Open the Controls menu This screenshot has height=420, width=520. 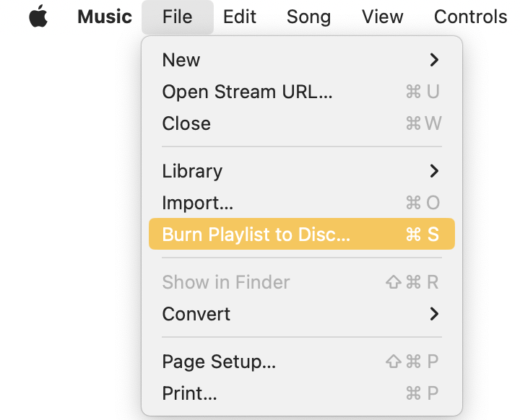click(470, 17)
